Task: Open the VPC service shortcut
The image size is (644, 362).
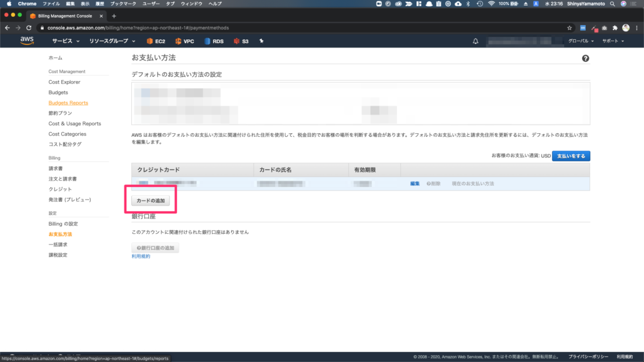Action: (x=185, y=41)
